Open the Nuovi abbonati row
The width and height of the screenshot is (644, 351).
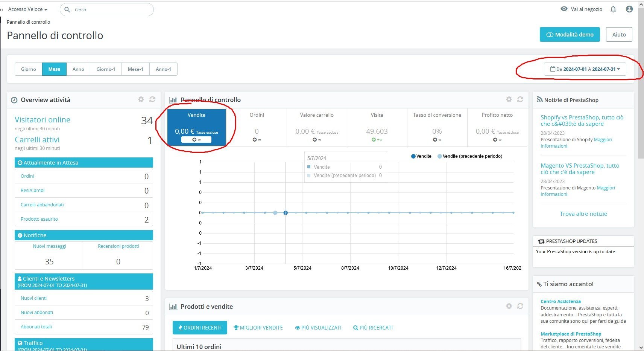click(84, 313)
